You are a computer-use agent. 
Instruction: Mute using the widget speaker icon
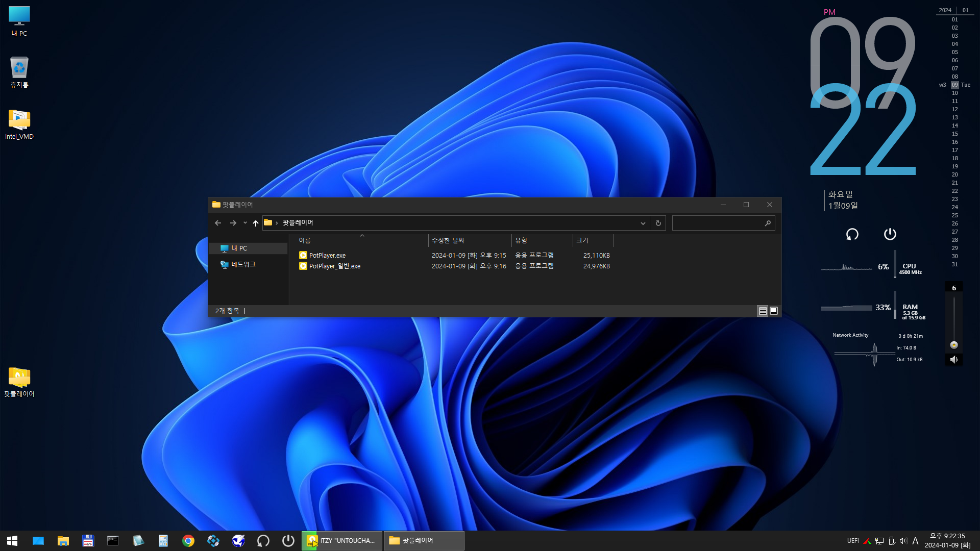[x=953, y=360]
